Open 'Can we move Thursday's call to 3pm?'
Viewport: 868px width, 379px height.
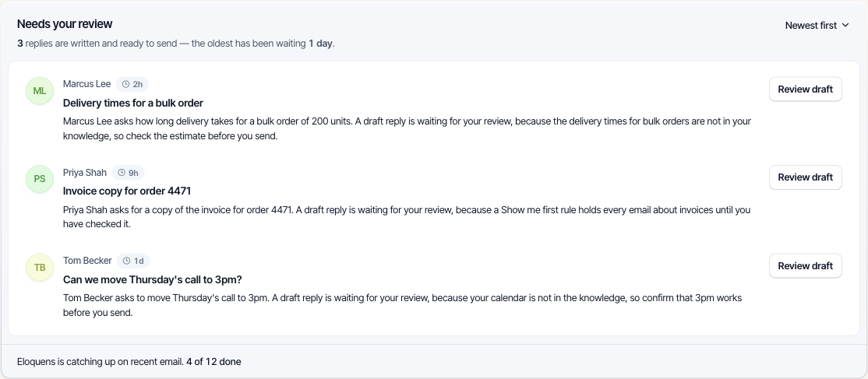tap(152, 280)
